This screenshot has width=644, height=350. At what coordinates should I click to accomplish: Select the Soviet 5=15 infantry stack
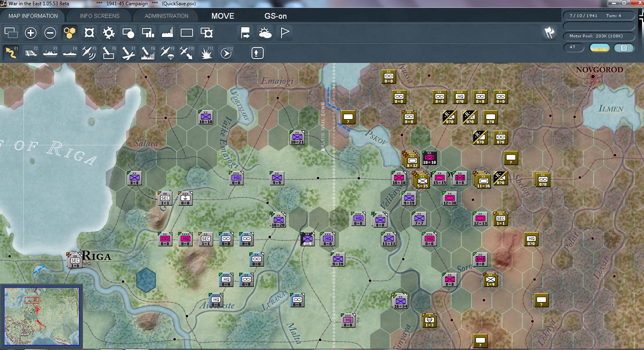[421, 180]
